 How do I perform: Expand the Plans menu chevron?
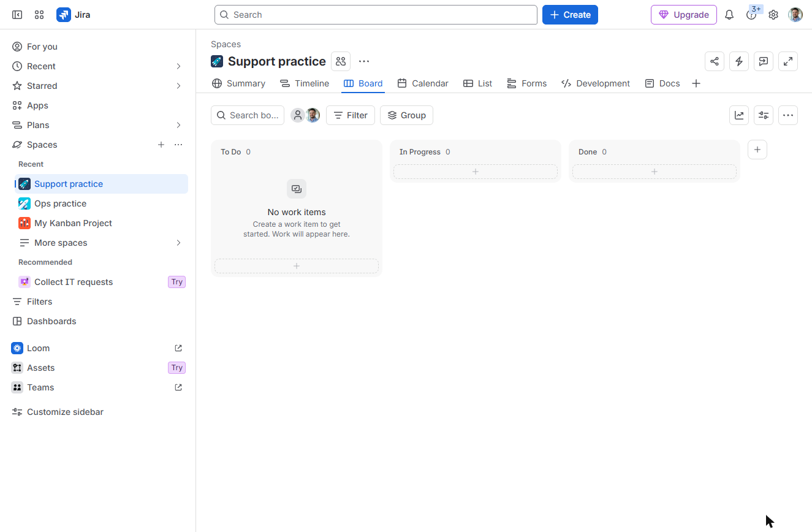pos(178,125)
